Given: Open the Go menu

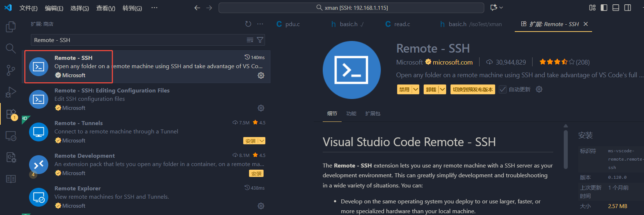Looking at the screenshot, I should [x=132, y=8].
